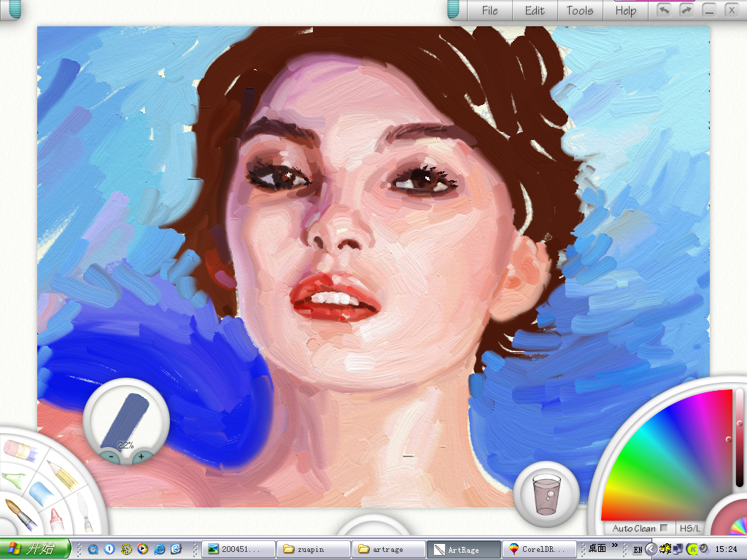Viewport: 747px width, 560px height.
Task: Click the menu bar collapse handle
Action: pyautogui.click(x=454, y=9)
